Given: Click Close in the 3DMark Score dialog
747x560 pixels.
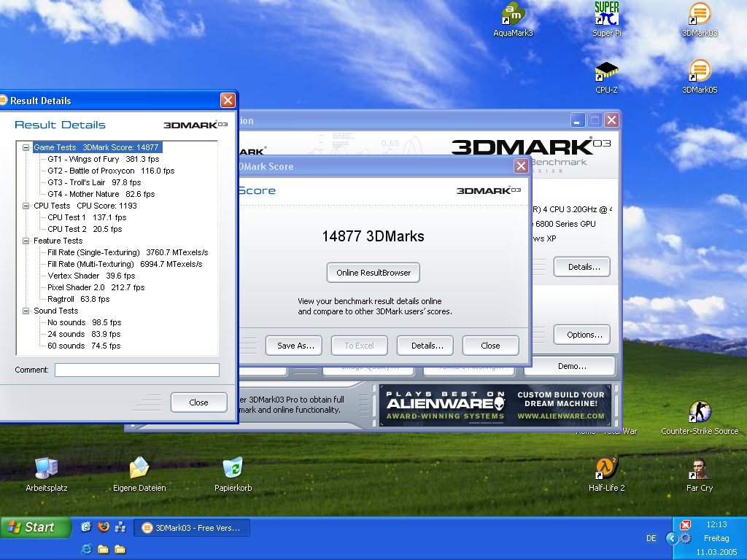Looking at the screenshot, I should click(491, 346).
